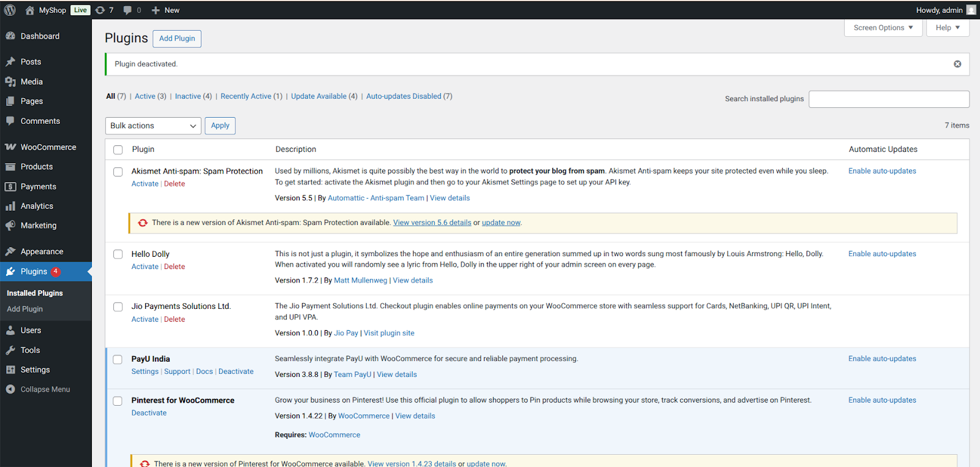Click the Comments sidebar icon
Viewport: 980px width, 467px height.
(x=10, y=121)
